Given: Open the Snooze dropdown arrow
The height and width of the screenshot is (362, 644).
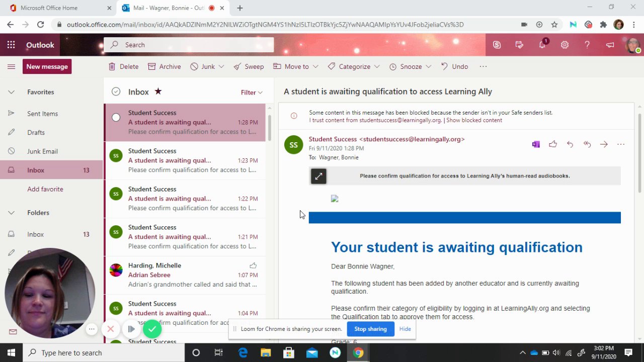Looking at the screenshot, I should coord(429,66).
